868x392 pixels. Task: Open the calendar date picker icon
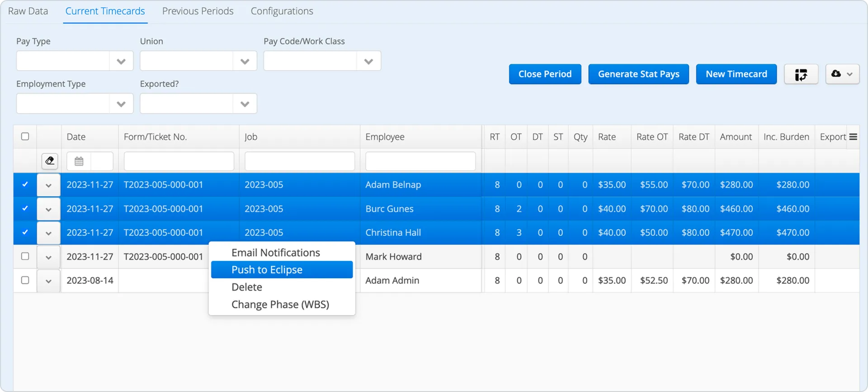(x=79, y=161)
